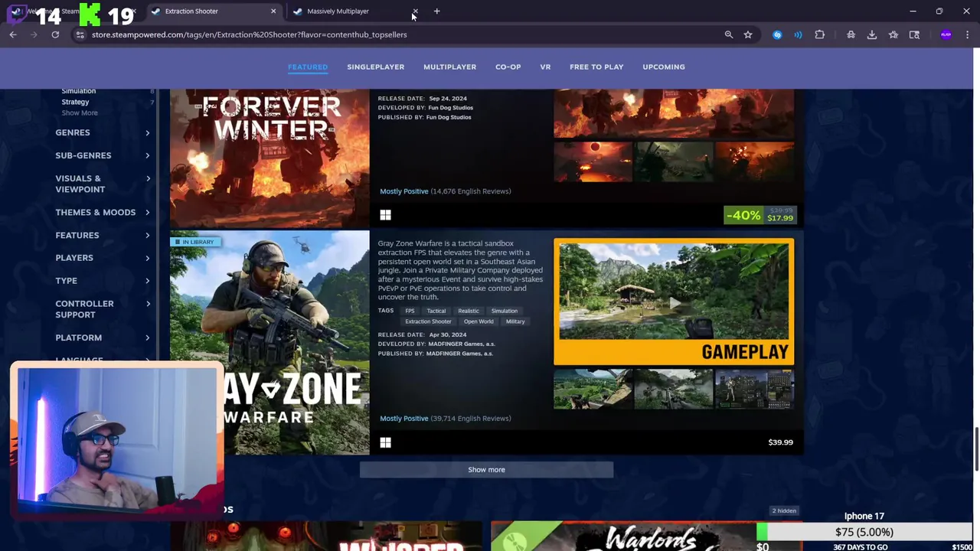Expand the Type filter section
The height and width of the screenshot is (551, 980).
point(103,281)
